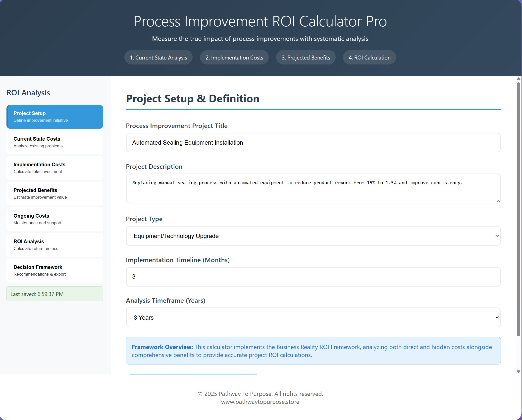This screenshot has height=420, width=522.
Task: Click the ROI Analysis sidebar title
Action: 28,93
